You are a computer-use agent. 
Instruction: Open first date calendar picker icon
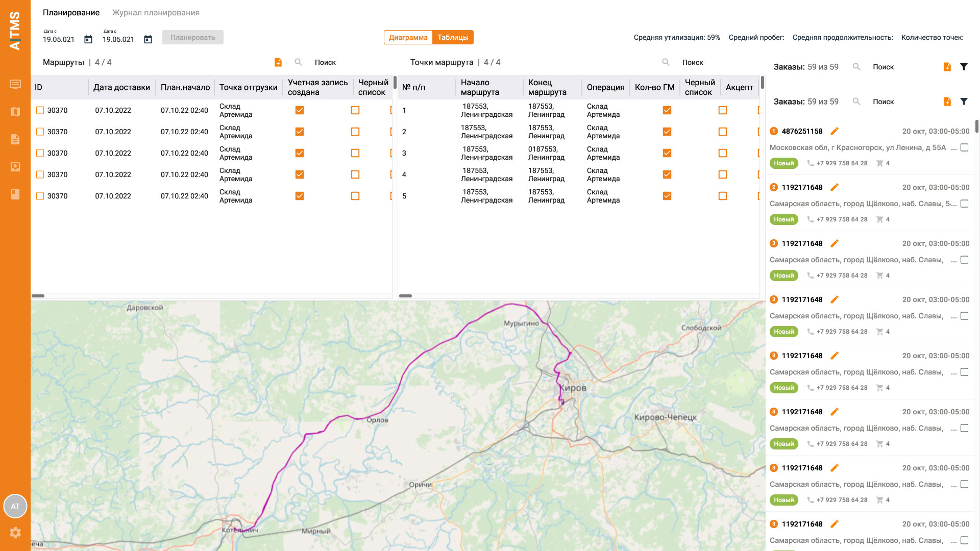pyautogui.click(x=88, y=39)
